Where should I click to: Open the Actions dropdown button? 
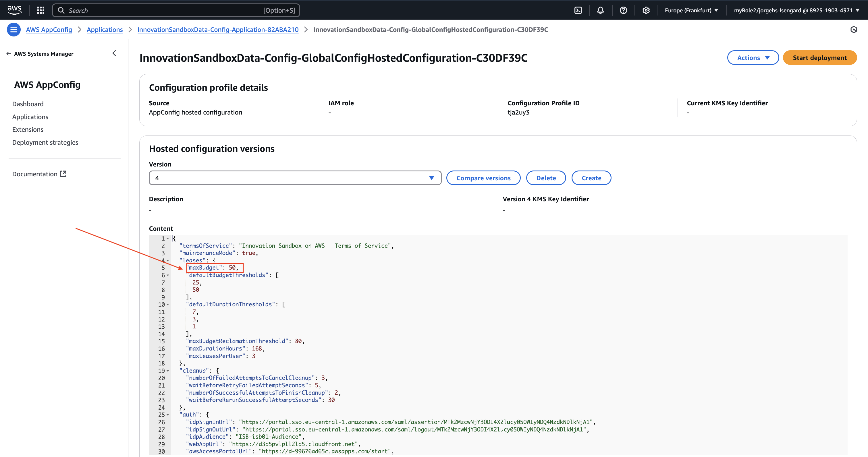(753, 58)
